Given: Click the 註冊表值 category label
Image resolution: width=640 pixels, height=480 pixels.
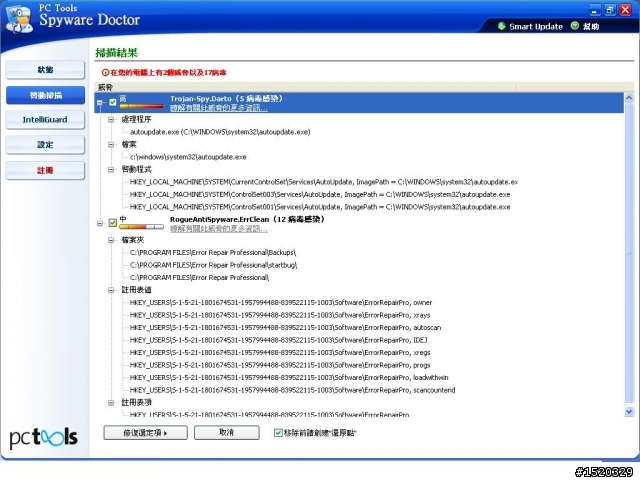Looking at the screenshot, I should point(136,290).
